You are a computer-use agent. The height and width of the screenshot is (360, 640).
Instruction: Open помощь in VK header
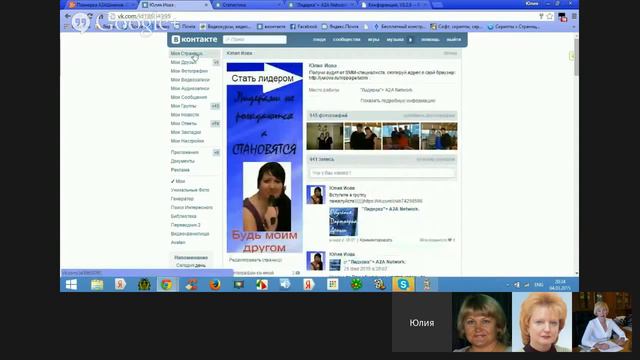click(430, 40)
